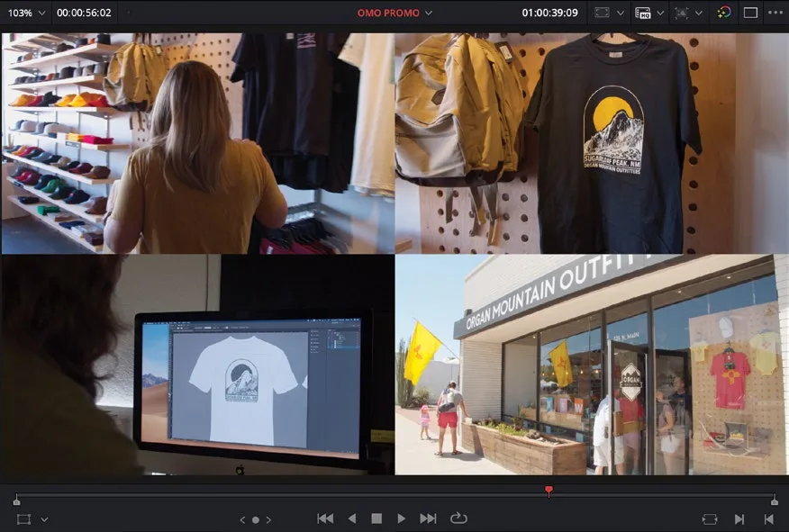789x532 pixels.
Task: Click the HQ timeline proxy resolution icon
Action: click(642, 13)
